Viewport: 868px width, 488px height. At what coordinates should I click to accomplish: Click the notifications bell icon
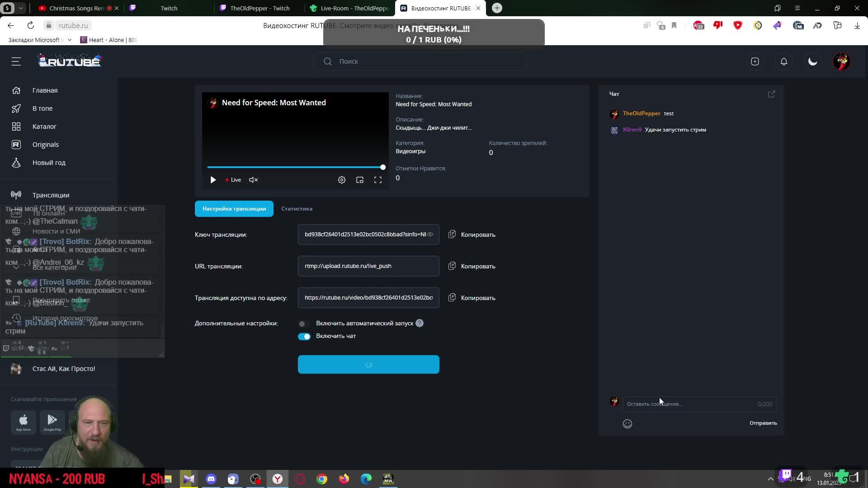pyautogui.click(x=784, y=61)
